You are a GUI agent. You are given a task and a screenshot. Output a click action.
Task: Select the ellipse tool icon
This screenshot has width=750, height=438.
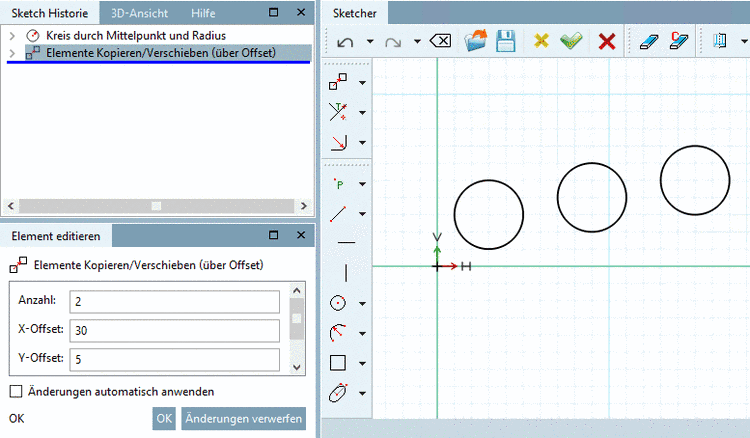[x=338, y=393]
